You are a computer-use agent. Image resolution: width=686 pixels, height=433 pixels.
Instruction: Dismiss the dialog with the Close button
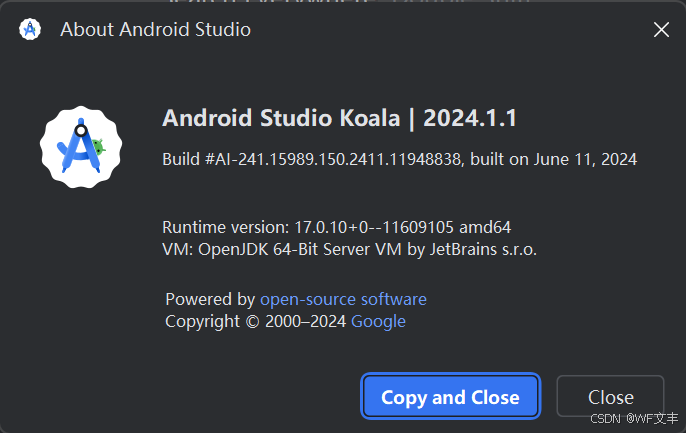pyautogui.click(x=610, y=396)
